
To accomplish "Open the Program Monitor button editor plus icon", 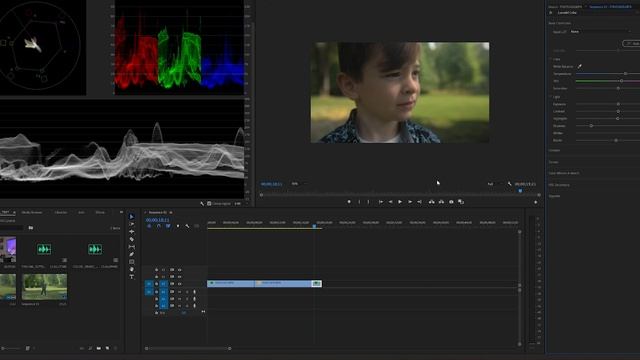I will coord(536,202).
